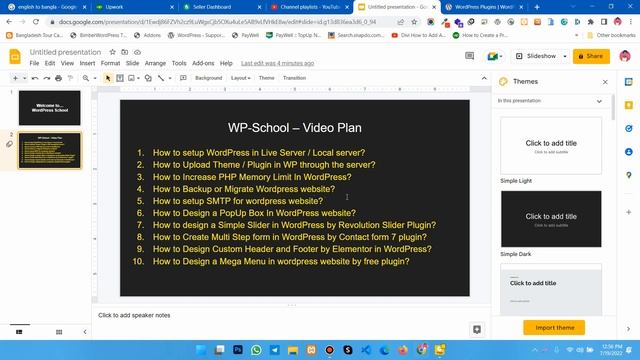Click insert image icon

[x=131, y=78]
